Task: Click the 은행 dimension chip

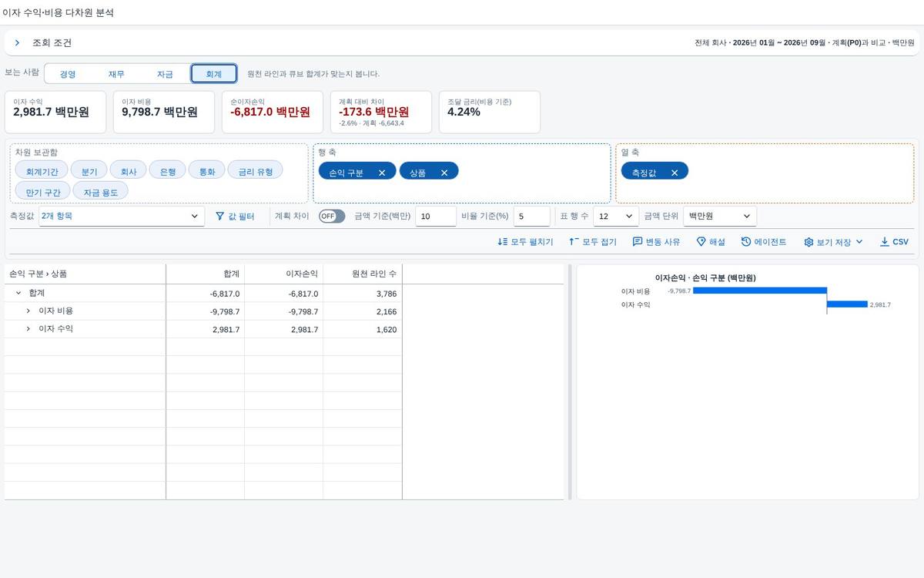Action: pyautogui.click(x=167, y=171)
